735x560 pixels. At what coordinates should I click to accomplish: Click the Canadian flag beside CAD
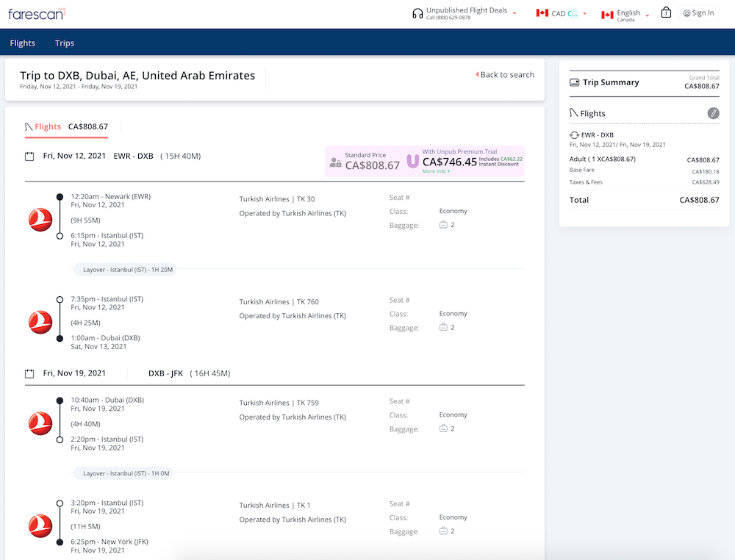[x=542, y=13]
